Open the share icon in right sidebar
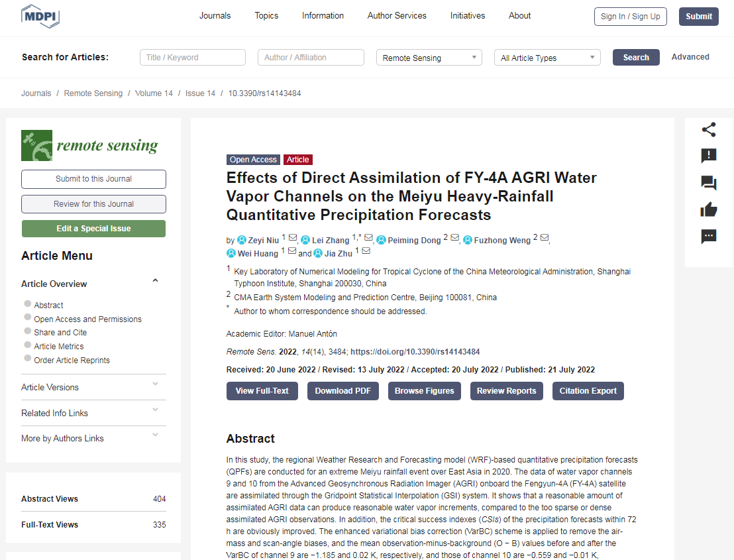Image resolution: width=734 pixels, height=560 pixels. click(709, 130)
